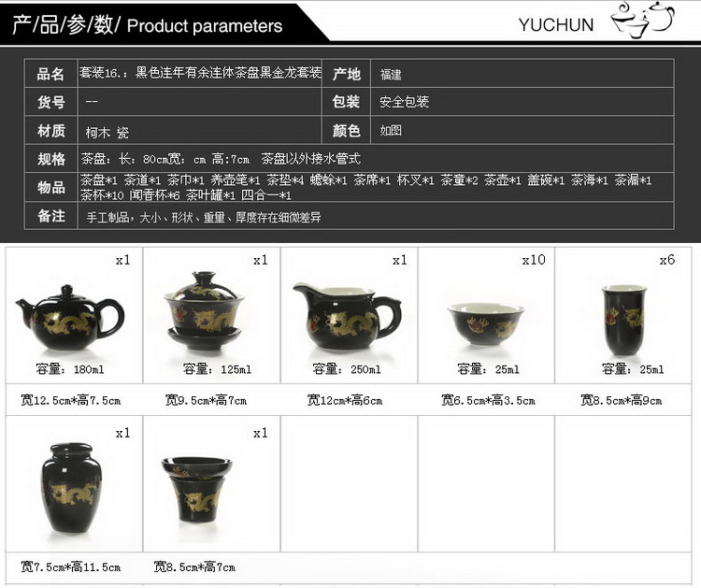Screen dimensions: 701x588
Task: Click the 包装 packaging value 安全包装
Action: 404,102
